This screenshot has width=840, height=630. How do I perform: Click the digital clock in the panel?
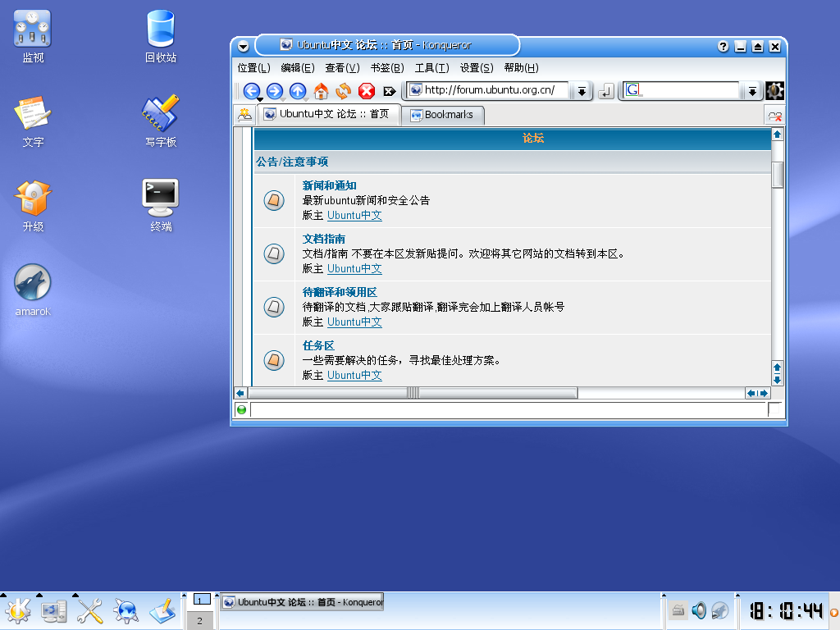point(785,610)
